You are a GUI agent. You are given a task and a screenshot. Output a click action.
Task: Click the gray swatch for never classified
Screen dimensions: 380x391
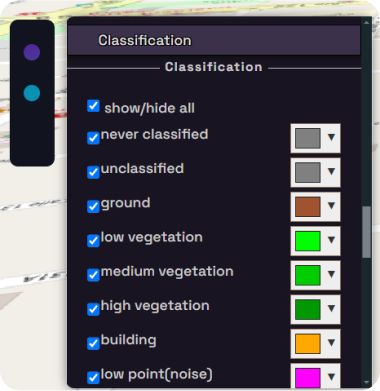pyautogui.click(x=308, y=138)
